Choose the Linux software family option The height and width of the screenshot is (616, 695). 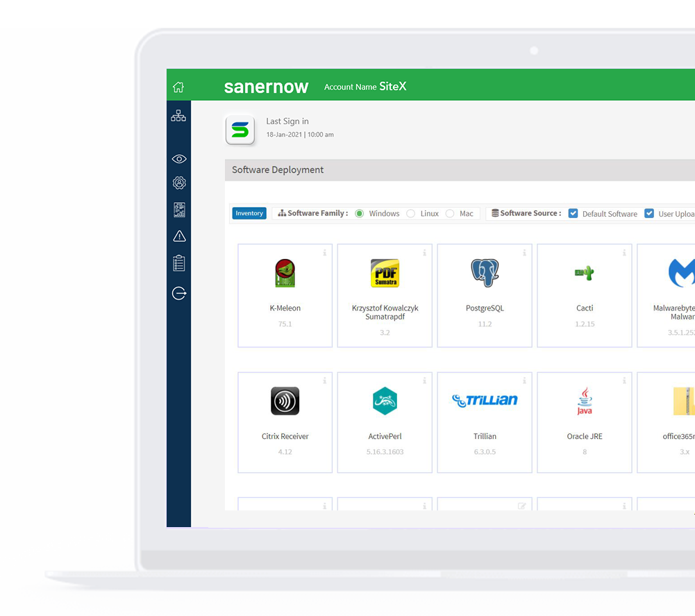(x=410, y=214)
